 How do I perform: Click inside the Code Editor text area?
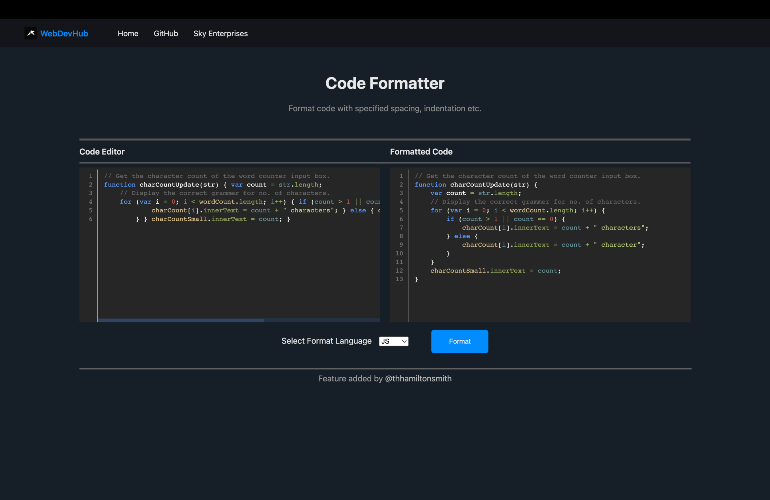click(238, 270)
